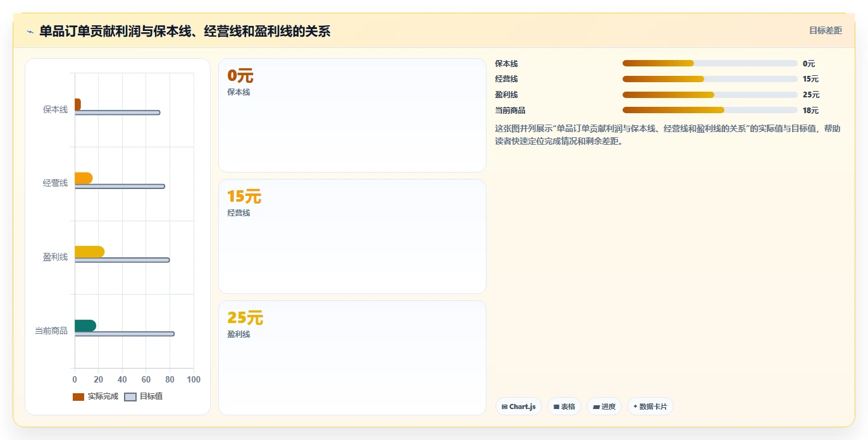Click the 当前商品 teal actual bar
Image resolution: width=868 pixels, height=440 pixels.
pyautogui.click(x=85, y=326)
